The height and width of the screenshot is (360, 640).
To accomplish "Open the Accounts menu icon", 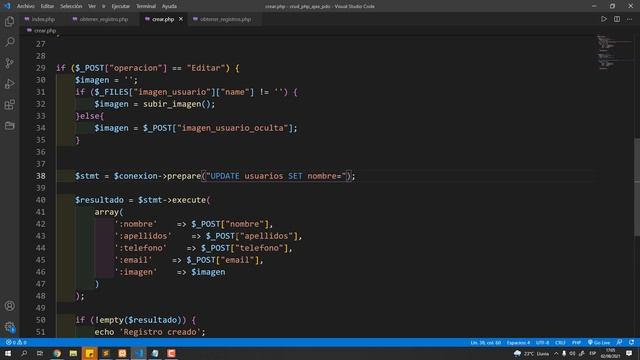I will (9, 306).
